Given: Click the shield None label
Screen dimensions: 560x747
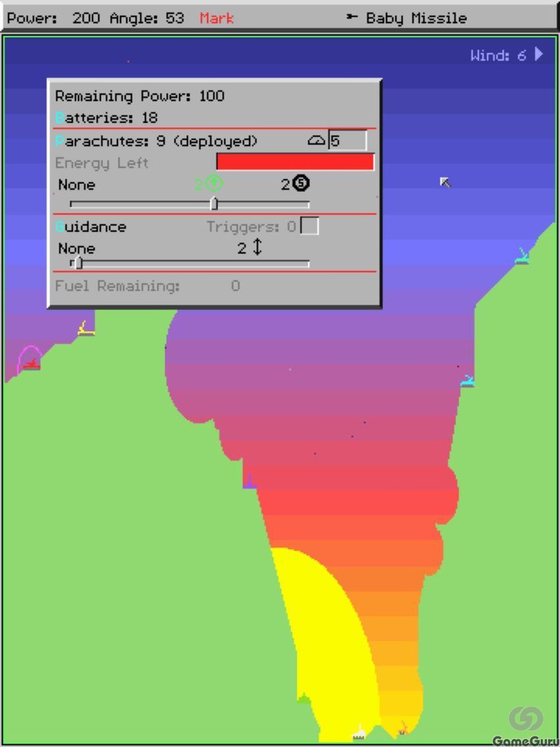Looking at the screenshot, I should (77, 184).
